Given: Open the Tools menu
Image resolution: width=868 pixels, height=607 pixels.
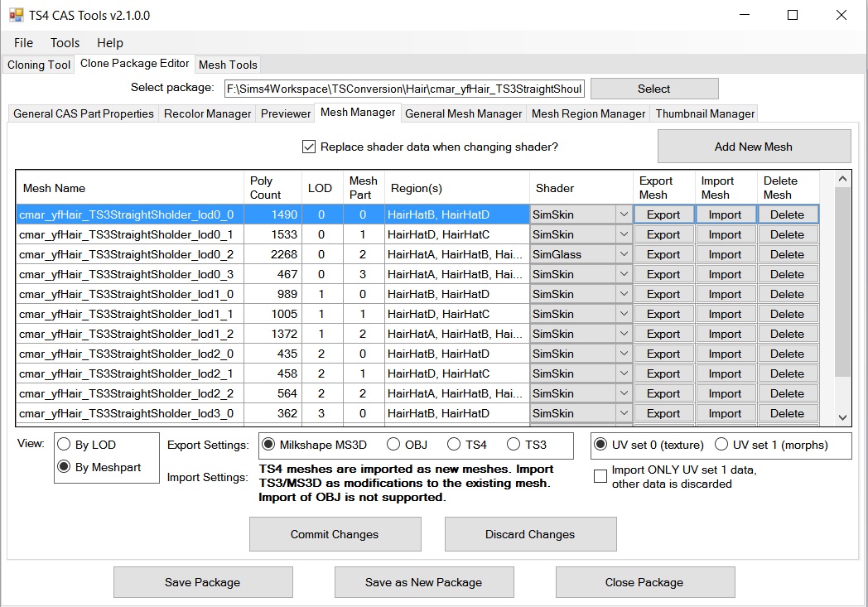Looking at the screenshot, I should (65, 43).
